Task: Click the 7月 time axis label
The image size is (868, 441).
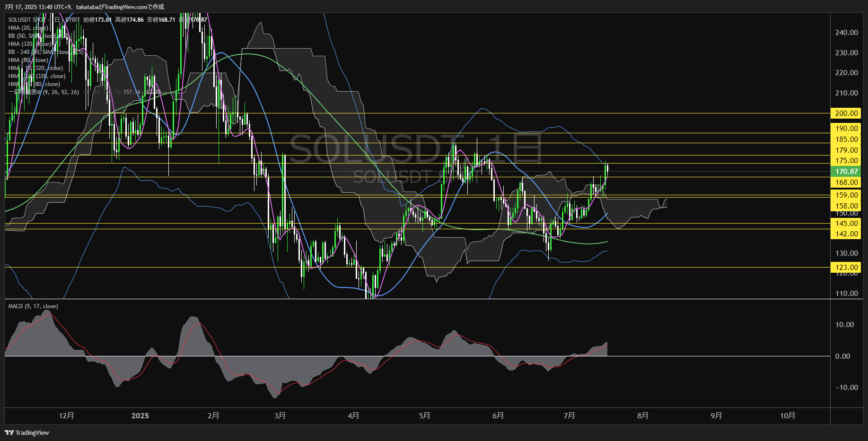Action: click(569, 416)
